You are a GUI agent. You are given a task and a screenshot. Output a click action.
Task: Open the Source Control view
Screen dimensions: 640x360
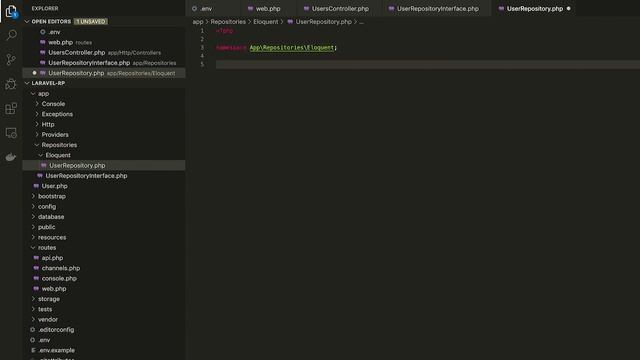point(11,60)
